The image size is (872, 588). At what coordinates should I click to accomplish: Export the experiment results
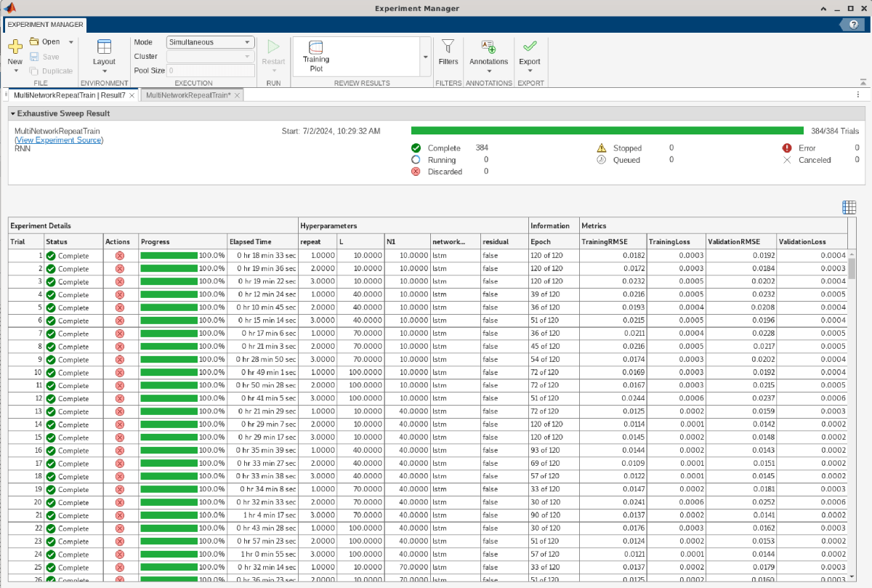pyautogui.click(x=530, y=52)
